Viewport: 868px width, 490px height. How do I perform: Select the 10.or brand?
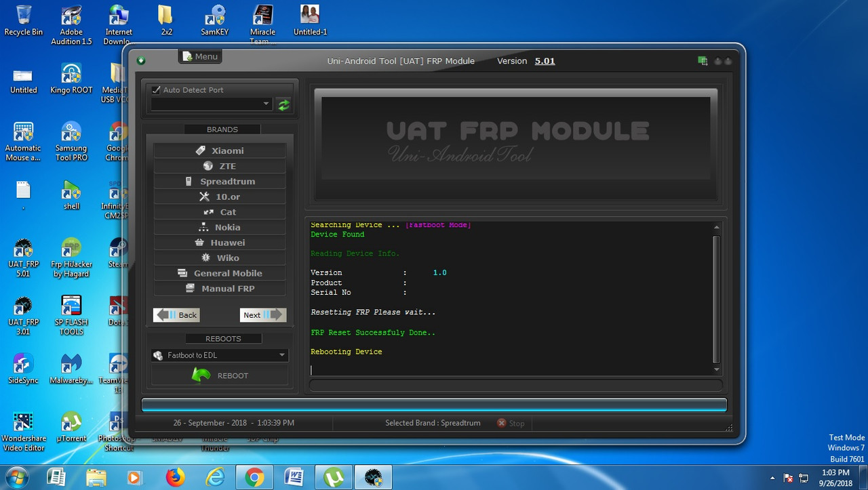(220, 197)
